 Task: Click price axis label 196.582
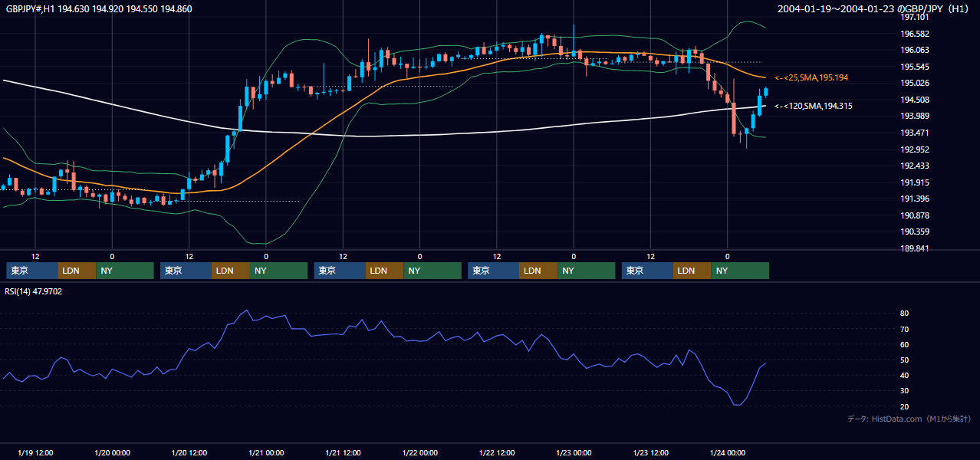pos(916,34)
